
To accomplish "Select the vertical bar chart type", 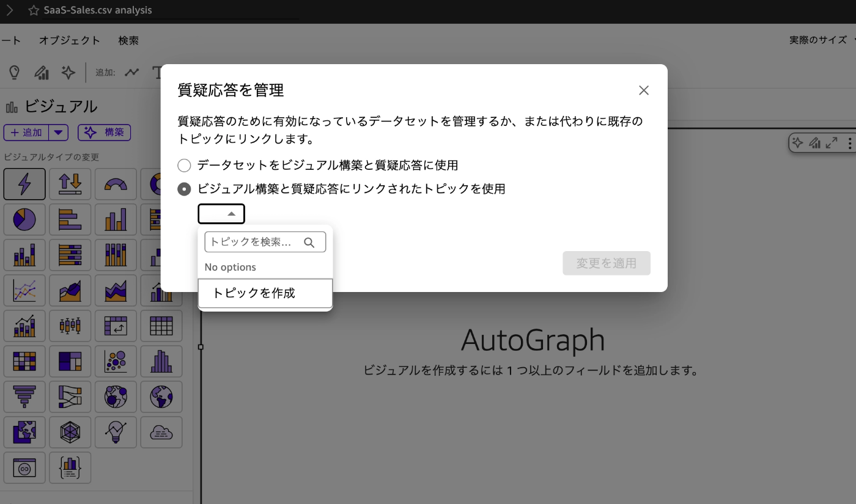I will point(116,219).
